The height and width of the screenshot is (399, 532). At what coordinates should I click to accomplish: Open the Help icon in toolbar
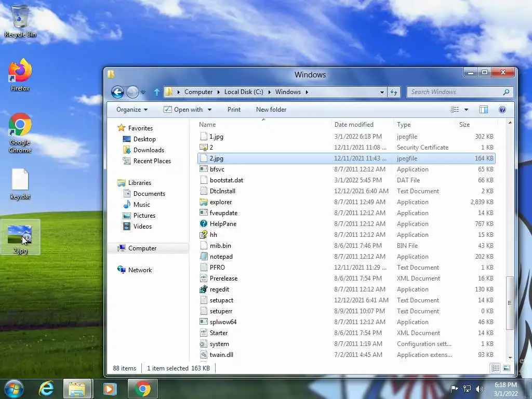[502, 110]
